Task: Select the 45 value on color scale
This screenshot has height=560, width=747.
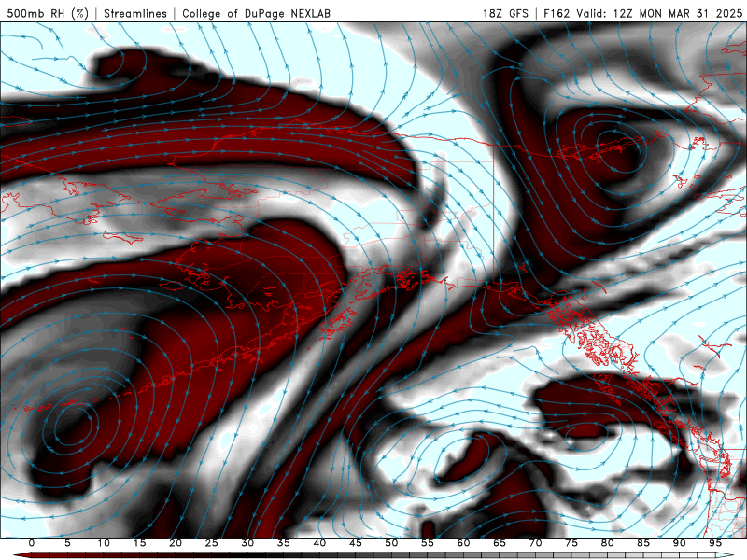Action: [x=356, y=543]
